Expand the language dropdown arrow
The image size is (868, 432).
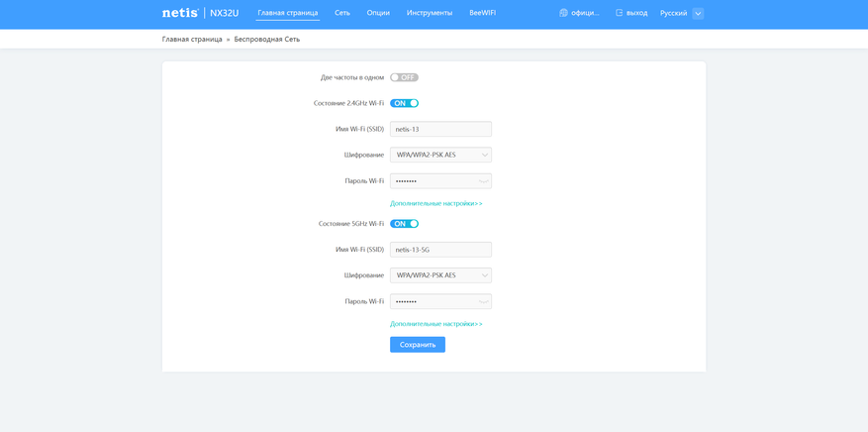(x=698, y=13)
